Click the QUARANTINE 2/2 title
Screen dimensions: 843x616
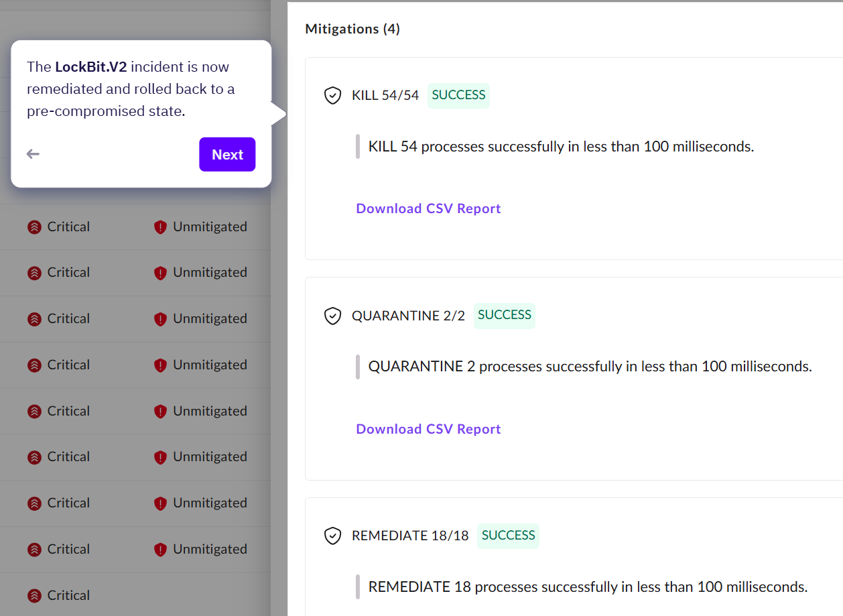pos(408,316)
